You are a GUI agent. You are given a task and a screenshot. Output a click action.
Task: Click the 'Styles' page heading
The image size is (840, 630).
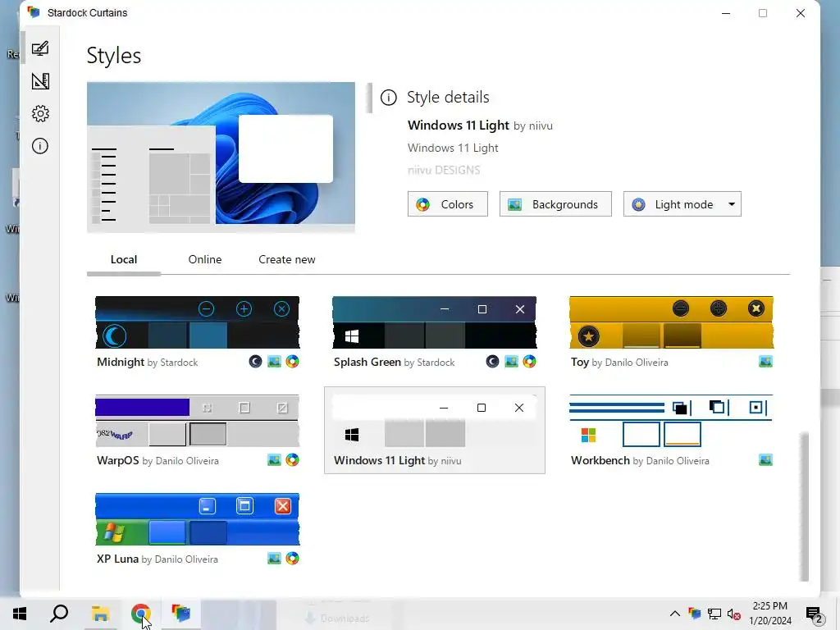coord(113,56)
